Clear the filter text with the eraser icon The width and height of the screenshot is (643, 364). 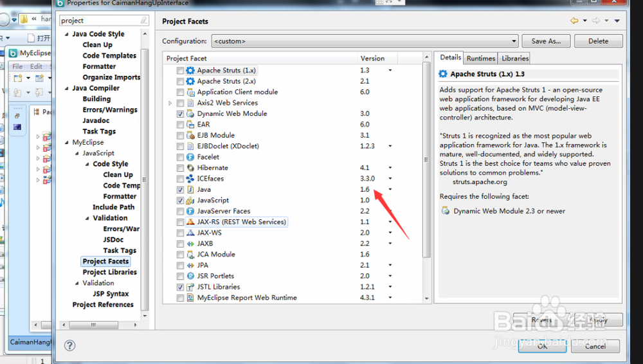pos(143,20)
